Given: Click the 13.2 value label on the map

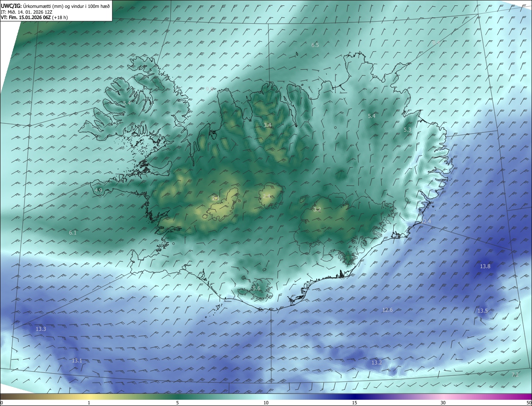Looking at the screenshot, I should click(x=377, y=362).
